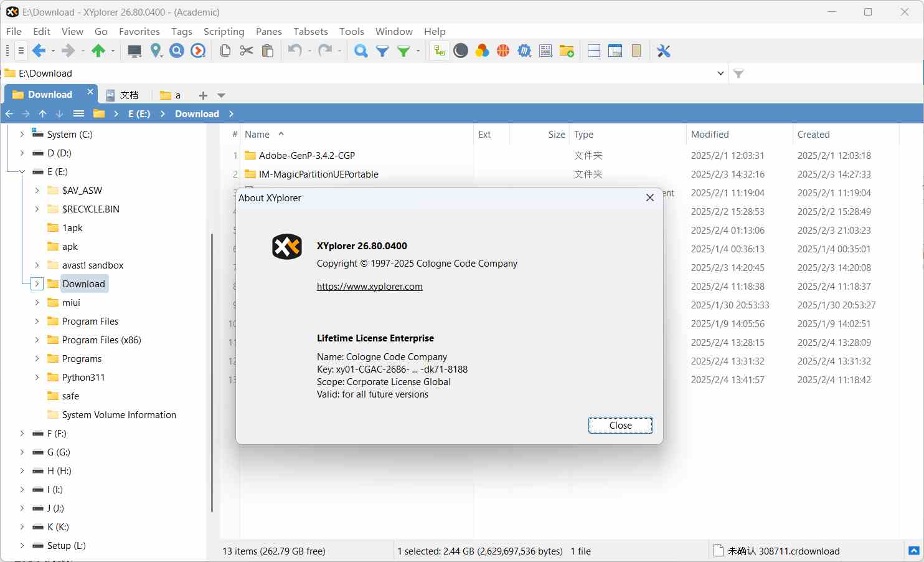924x562 pixels.
Task: Click the toolbar menu hamburger button
Action: tap(21, 51)
